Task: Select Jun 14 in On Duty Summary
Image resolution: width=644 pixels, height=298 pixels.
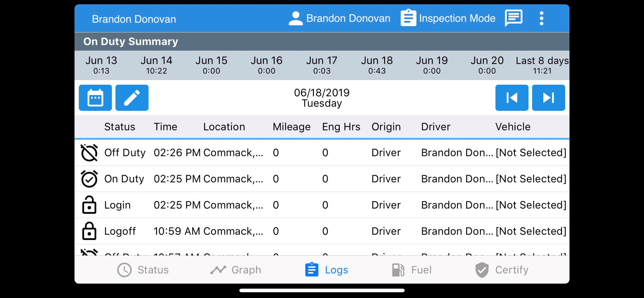Action: pos(156,65)
